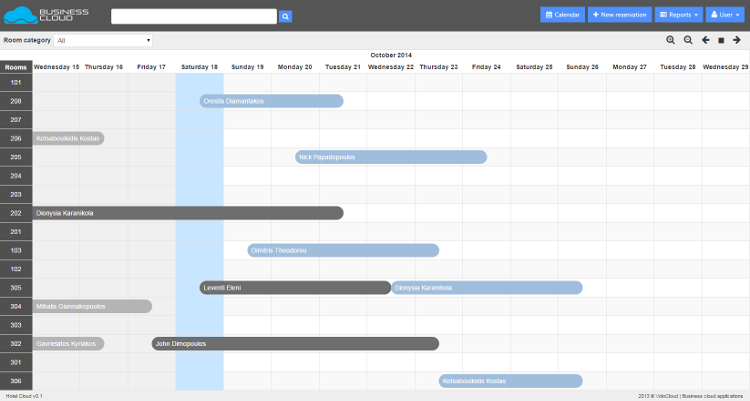This screenshot has width=750, height=401.
Task: Select Nick Papadopoulos reservation bar
Action: (390, 157)
